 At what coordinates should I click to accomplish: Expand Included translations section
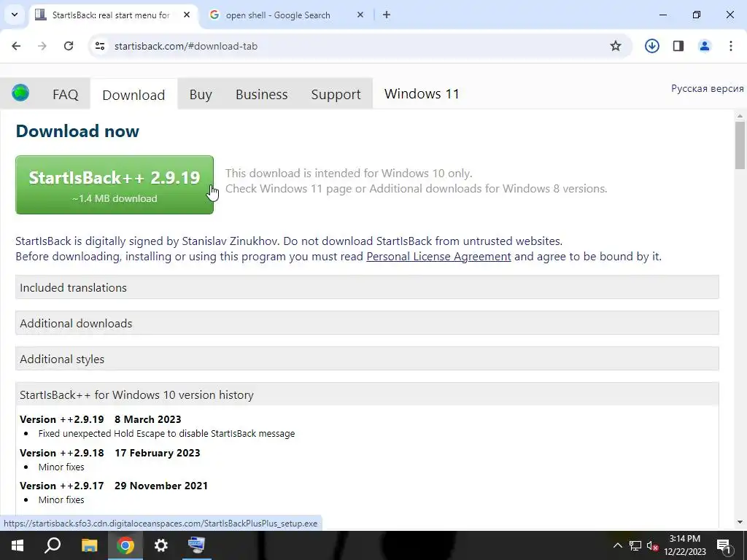tap(367, 287)
